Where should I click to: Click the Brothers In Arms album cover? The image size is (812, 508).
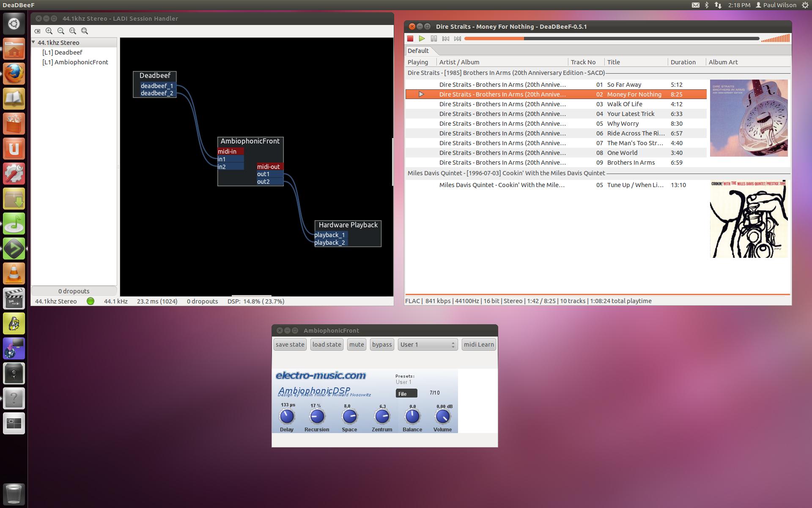tap(749, 118)
